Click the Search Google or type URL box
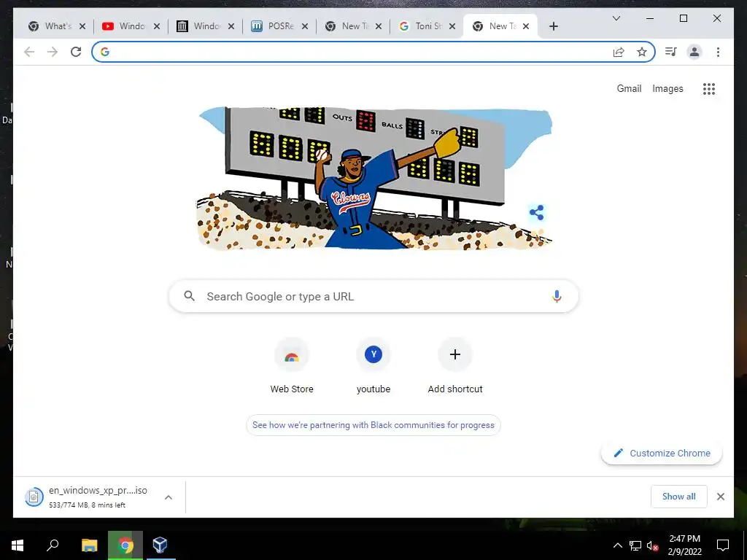Screen dimensions: 747x560 click(x=373, y=296)
